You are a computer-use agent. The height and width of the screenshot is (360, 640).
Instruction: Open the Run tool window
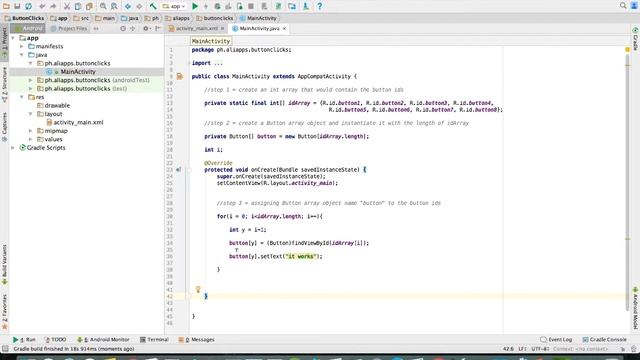click(x=24, y=340)
